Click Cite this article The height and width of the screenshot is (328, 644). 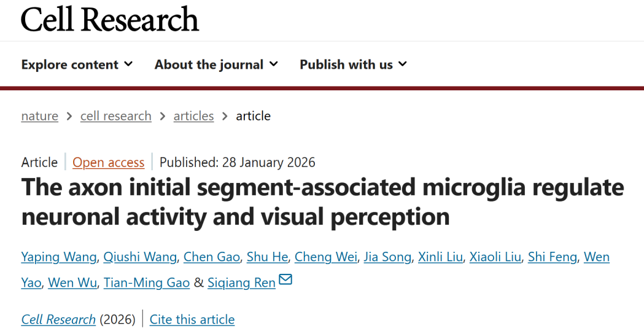point(192,319)
